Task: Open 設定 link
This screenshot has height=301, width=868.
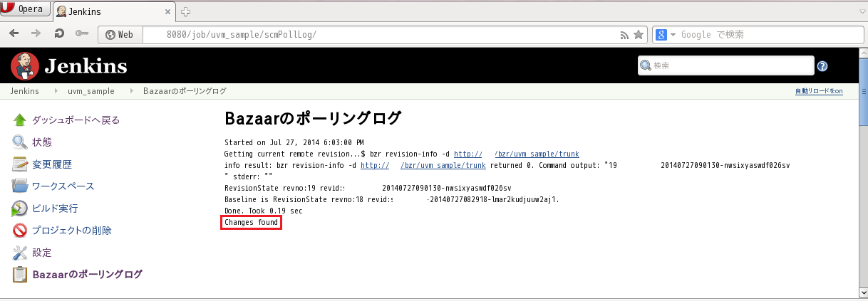Action: click(42, 253)
